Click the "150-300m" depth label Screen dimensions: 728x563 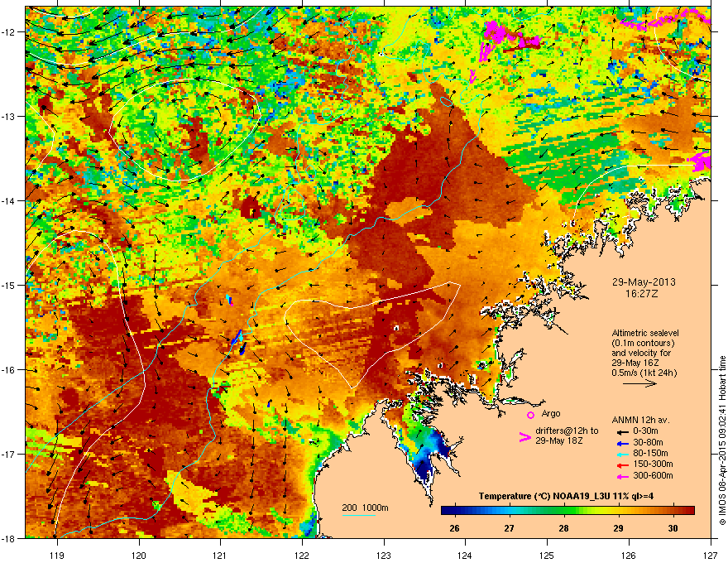coord(653,464)
